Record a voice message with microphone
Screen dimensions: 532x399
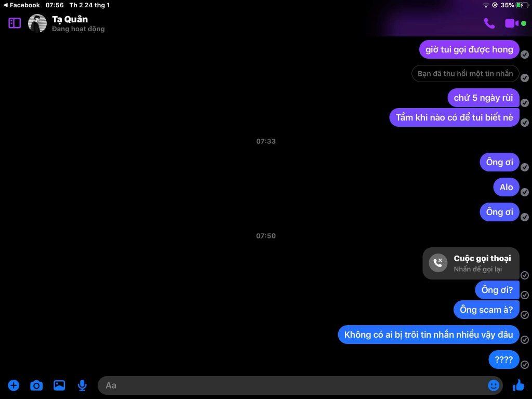[82, 385]
